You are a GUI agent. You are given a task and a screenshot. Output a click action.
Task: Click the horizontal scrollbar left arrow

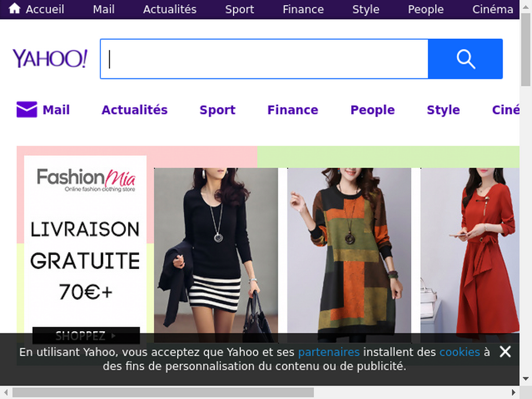coord(6,392)
